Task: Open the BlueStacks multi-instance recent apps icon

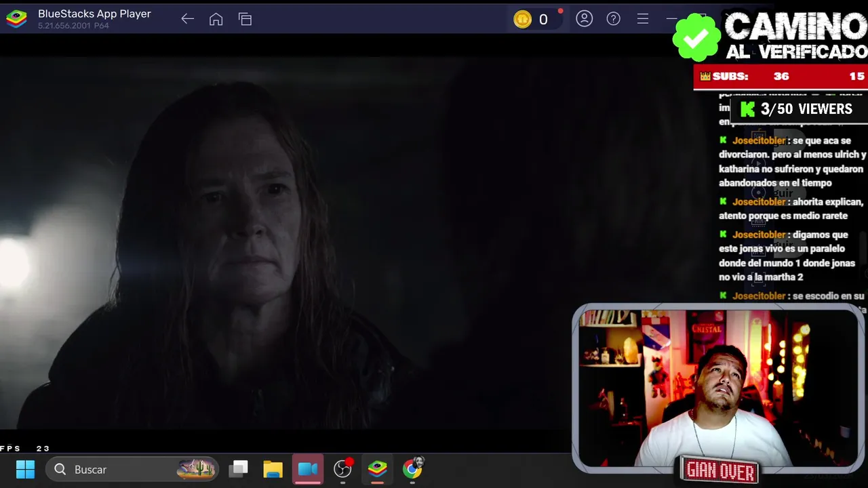Action: pyautogui.click(x=245, y=19)
